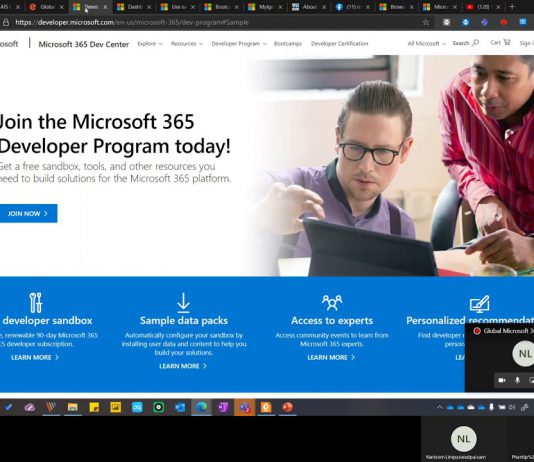
Task: Click Microsoft 365 Dev Center title
Action: click(83, 44)
